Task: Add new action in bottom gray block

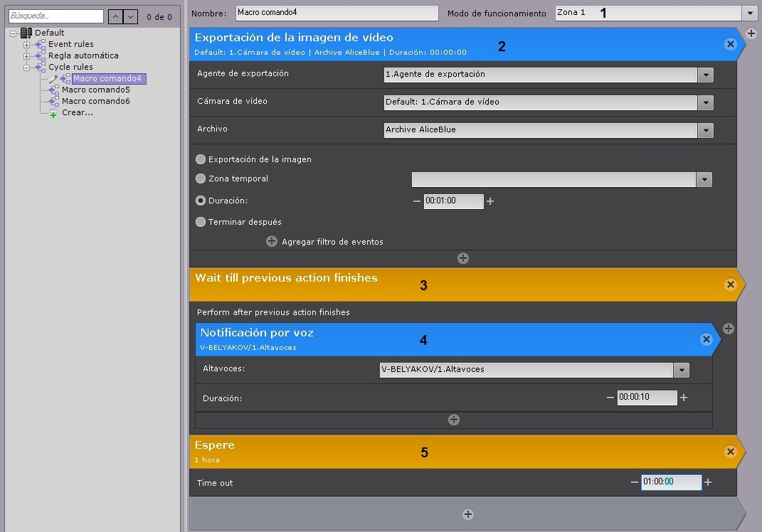Action: (467, 514)
